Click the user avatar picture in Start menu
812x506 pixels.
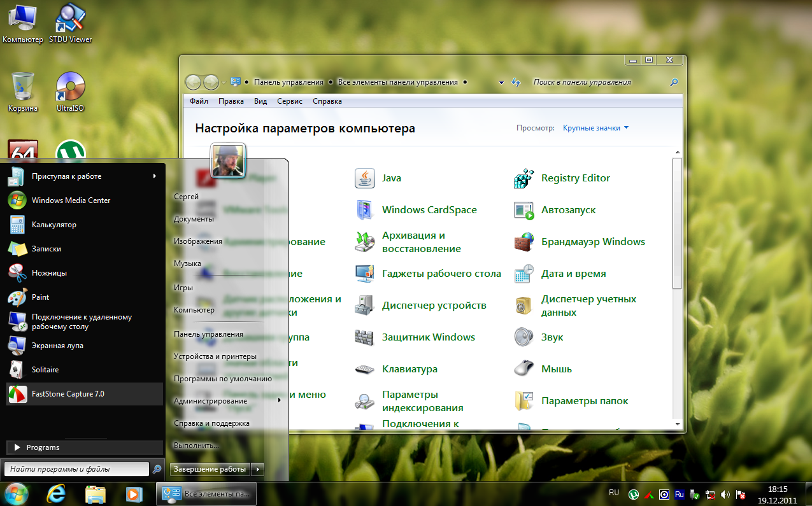228,160
